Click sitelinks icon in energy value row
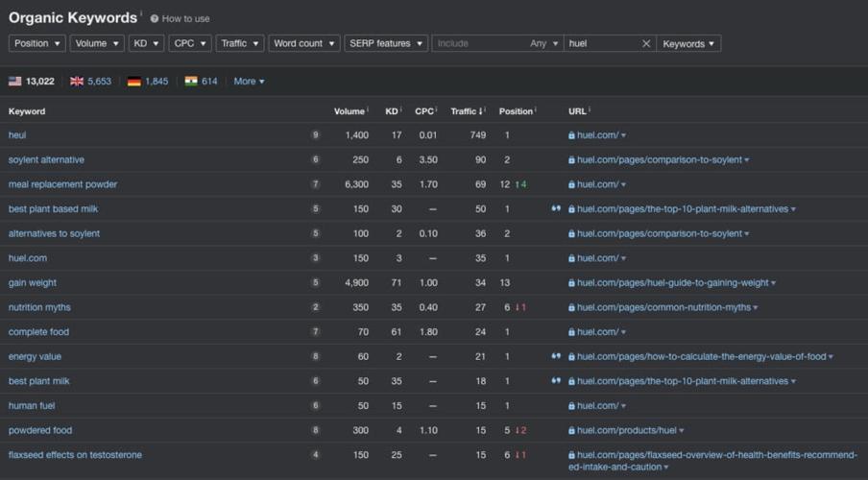The height and width of the screenshot is (480, 868). pyautogui.click(x=556, y=357)
